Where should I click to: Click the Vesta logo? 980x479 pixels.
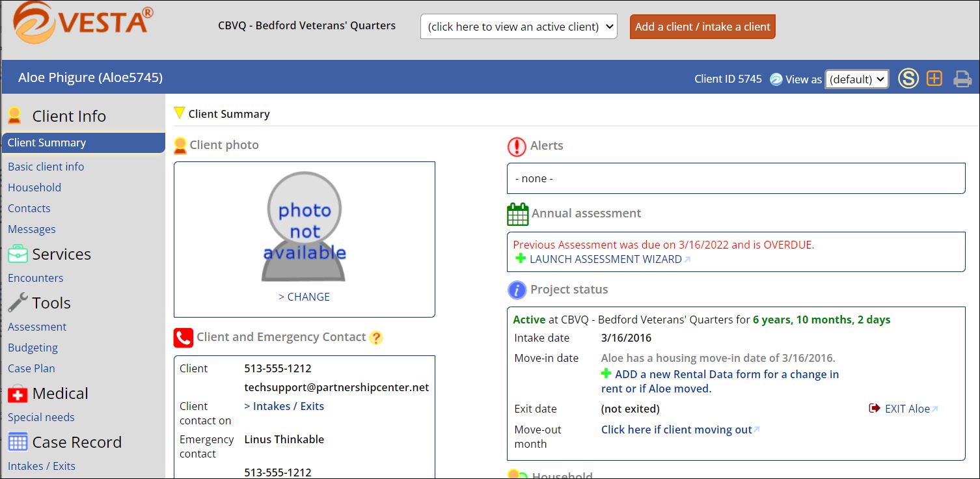coord(83,22)
